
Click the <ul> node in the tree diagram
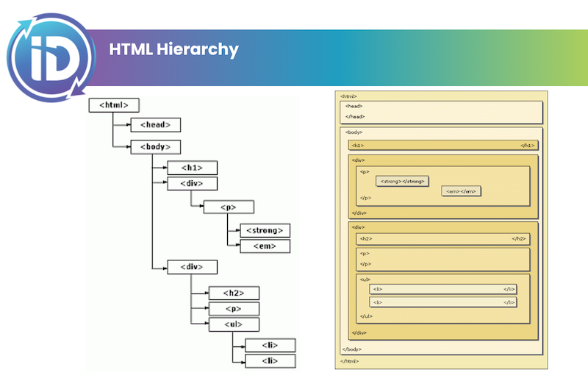234,324
